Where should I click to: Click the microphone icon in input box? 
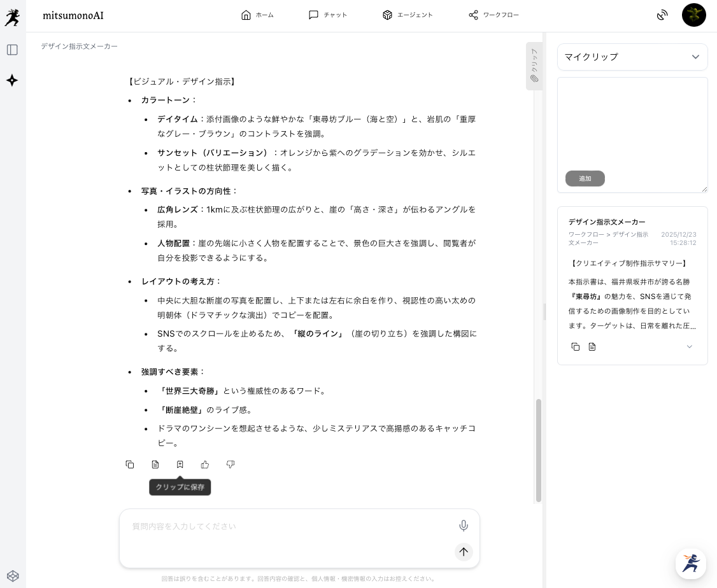[x=464, y=526]
